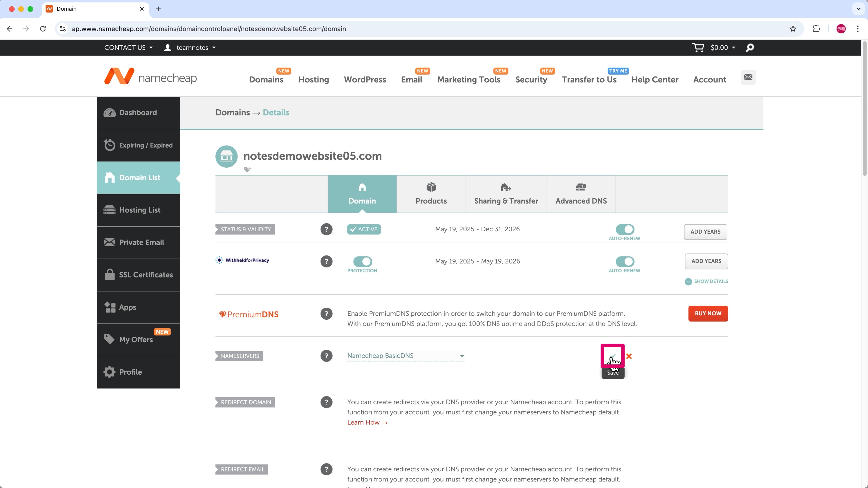Click the help question mark for PremiumDNS
Viewport: 868px width, 488px height.
coord(326,314)
